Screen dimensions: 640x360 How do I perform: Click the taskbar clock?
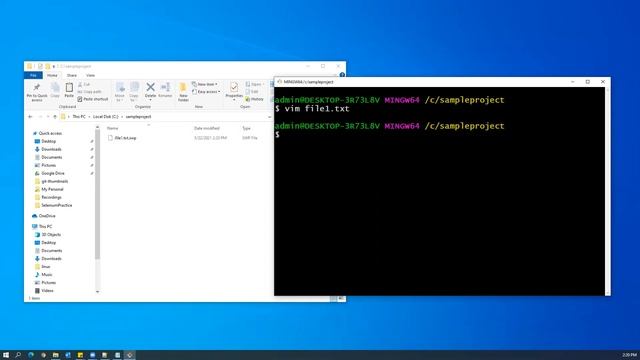(x=629, y=355)
